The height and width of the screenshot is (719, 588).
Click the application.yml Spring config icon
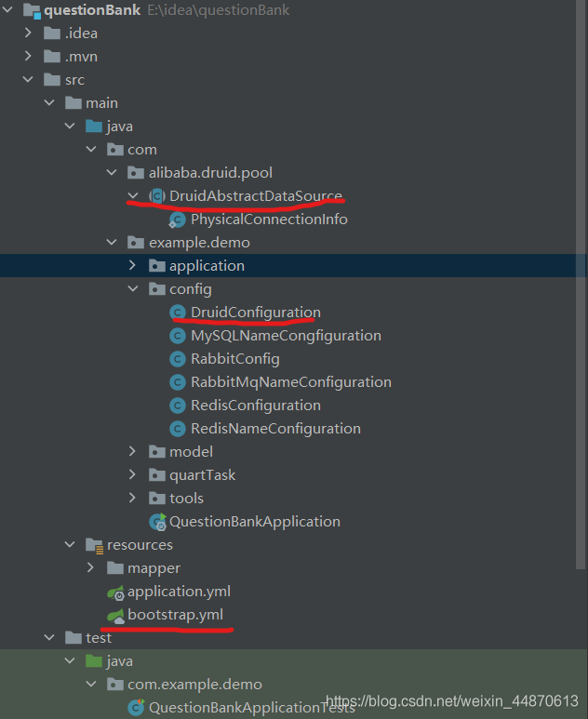(115, 593)
